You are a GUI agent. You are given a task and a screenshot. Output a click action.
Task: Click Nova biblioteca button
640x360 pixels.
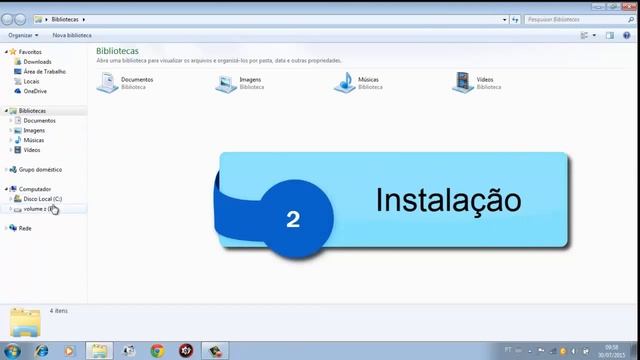click(x=72, y=36)
